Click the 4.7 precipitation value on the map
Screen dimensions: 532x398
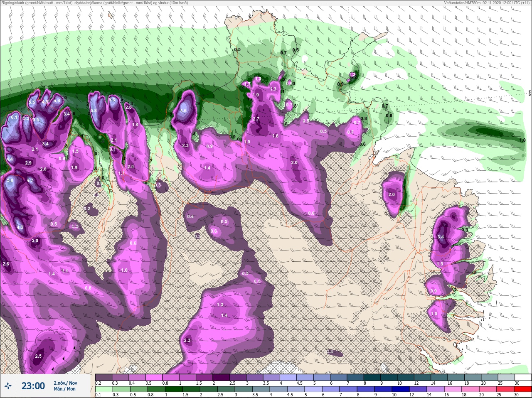pyautogui.click(x=30, y=180)
